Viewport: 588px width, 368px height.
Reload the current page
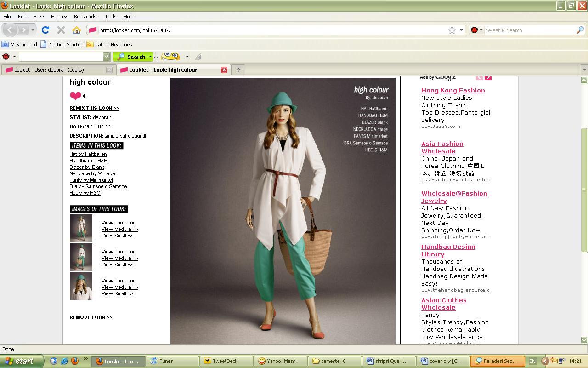[45, 30]
